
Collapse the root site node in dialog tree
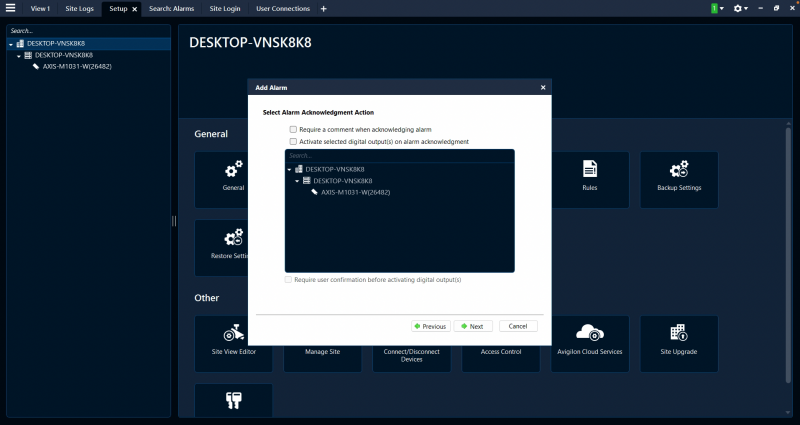289,170
